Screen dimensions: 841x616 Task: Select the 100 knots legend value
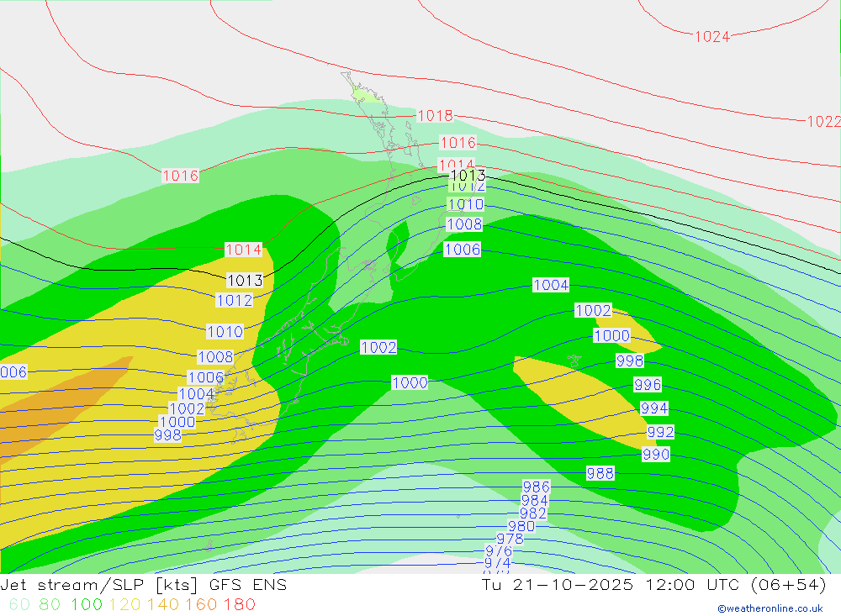pos(86,604)
